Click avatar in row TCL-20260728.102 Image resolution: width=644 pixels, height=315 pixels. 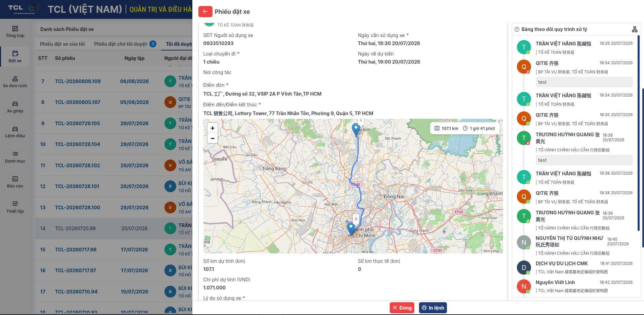[x=170, y=166]
